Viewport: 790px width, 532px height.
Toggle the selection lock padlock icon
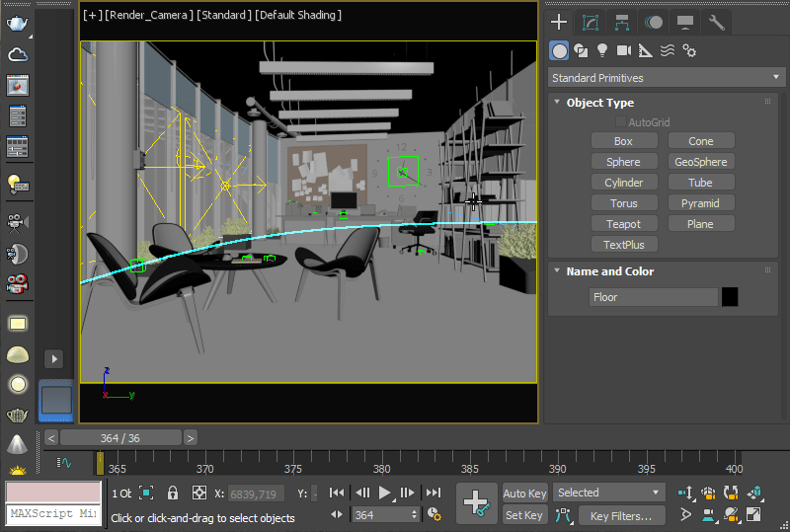[x=173, y=493]
